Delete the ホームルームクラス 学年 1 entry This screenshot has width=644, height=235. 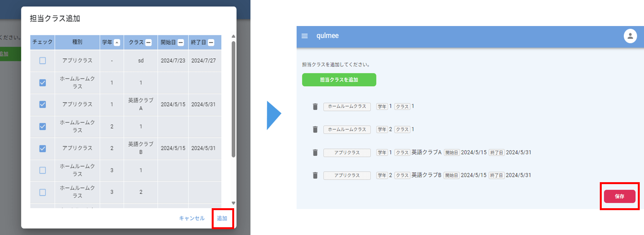coord(315,106)
